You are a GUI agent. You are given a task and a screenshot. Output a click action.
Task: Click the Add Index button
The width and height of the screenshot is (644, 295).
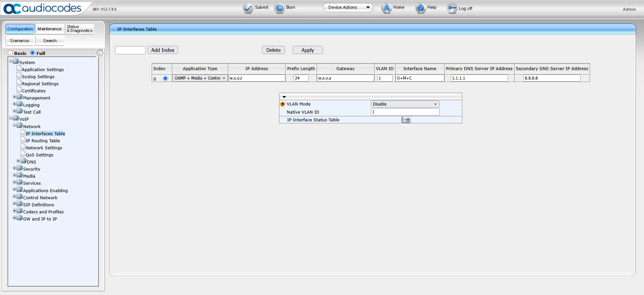(163, 50)
